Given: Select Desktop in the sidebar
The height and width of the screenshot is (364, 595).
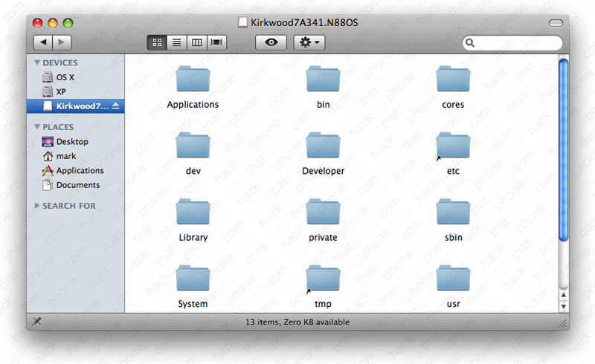Looking at the screenshot, I should coord(71,142).
